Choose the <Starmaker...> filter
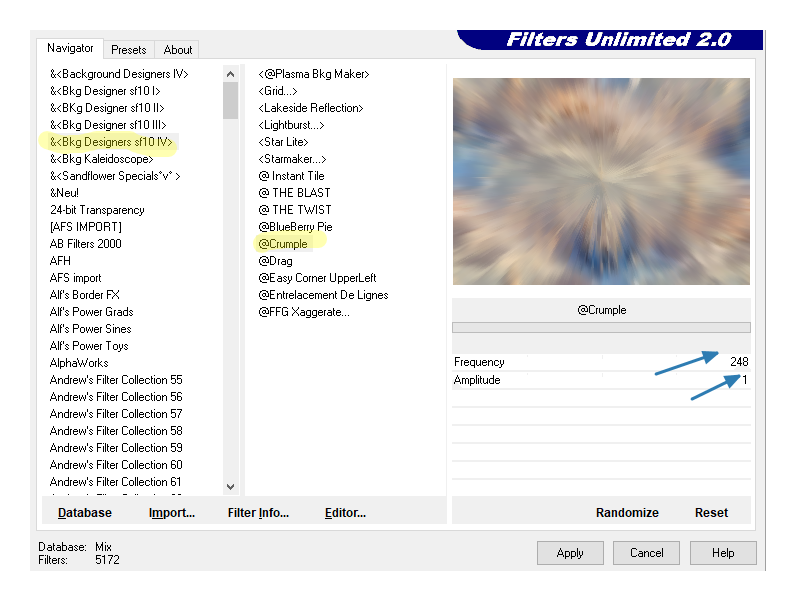Viewport: 796px width, 601px height. (292, 159)
